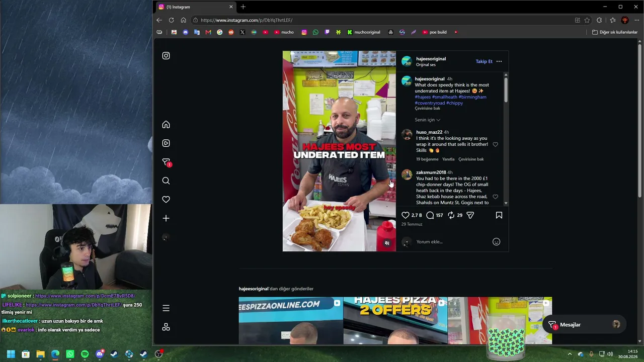This screenshot has height=362, width=644.
Task: Go back with the browser back arrow
Action: (159, 20)
